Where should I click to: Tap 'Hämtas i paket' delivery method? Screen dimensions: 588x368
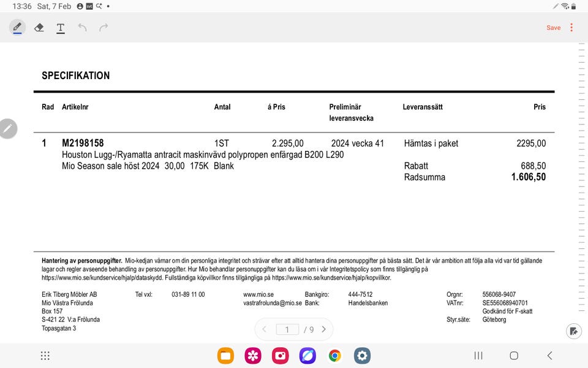click(431, 143)
